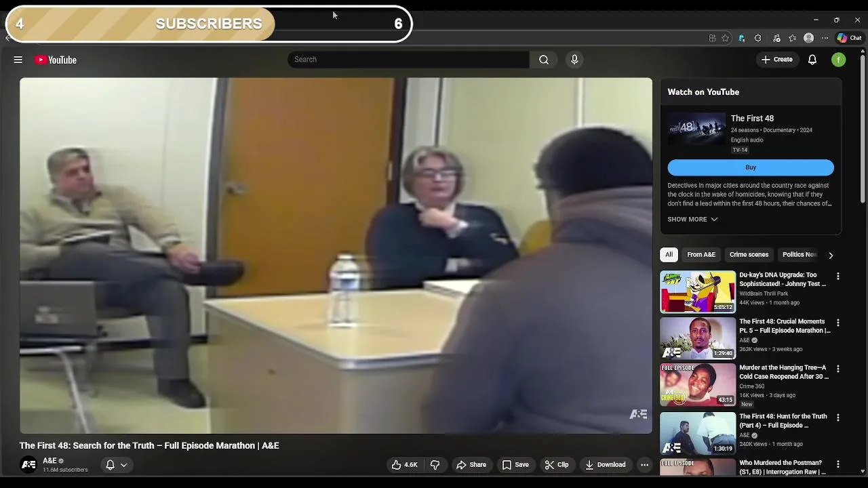Click the blue Buy button
Screen dimensions: 868x488
(751, 167)
